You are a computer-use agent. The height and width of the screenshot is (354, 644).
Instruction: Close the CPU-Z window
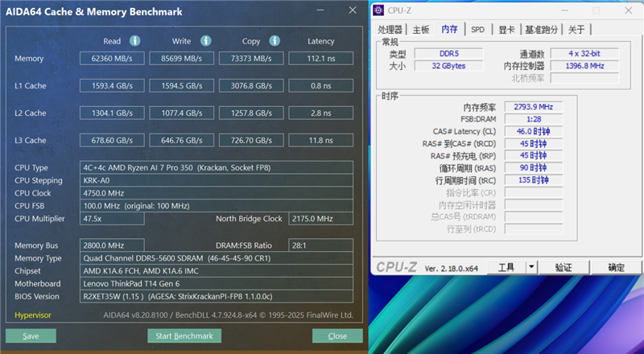[x=630, y=11]
